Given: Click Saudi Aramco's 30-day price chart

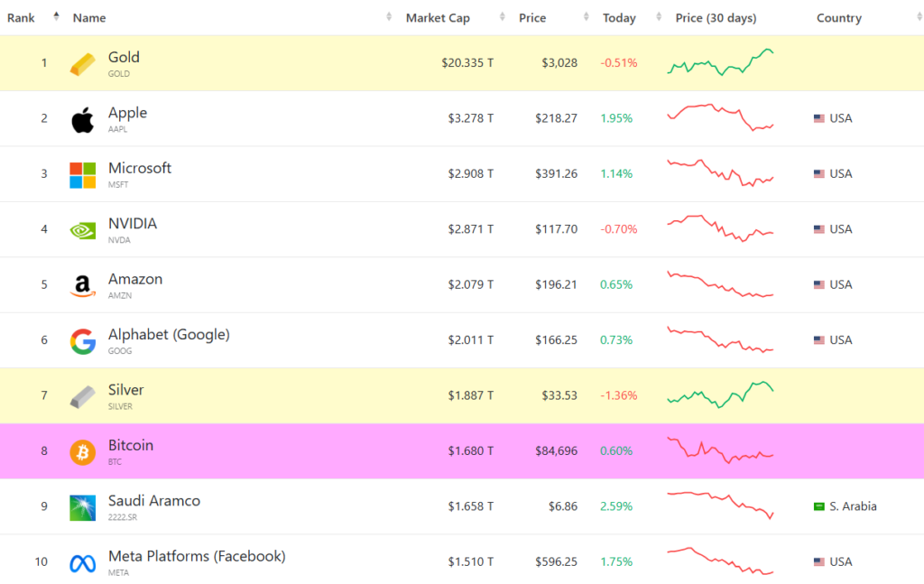Looking at the screenshot, I should (720, 505).
